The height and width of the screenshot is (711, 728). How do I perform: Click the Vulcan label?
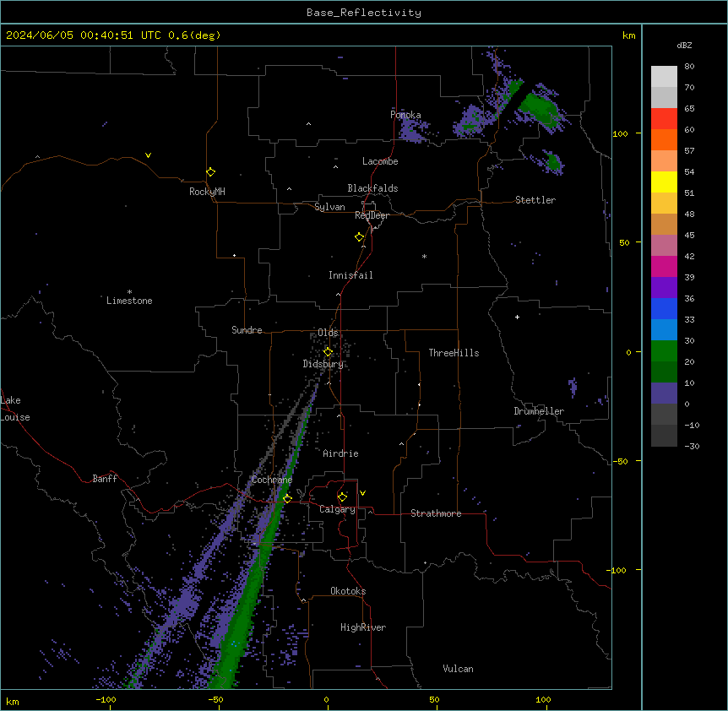point(458,669)
